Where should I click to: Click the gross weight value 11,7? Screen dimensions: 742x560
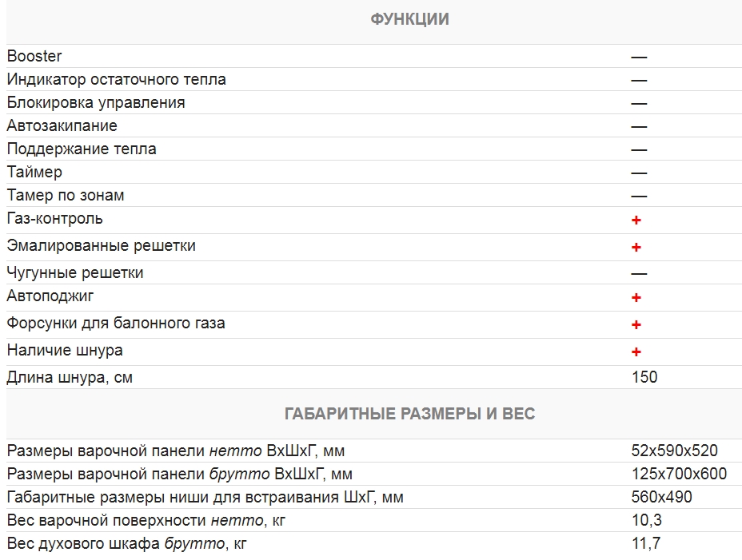[x=646, y=544]
